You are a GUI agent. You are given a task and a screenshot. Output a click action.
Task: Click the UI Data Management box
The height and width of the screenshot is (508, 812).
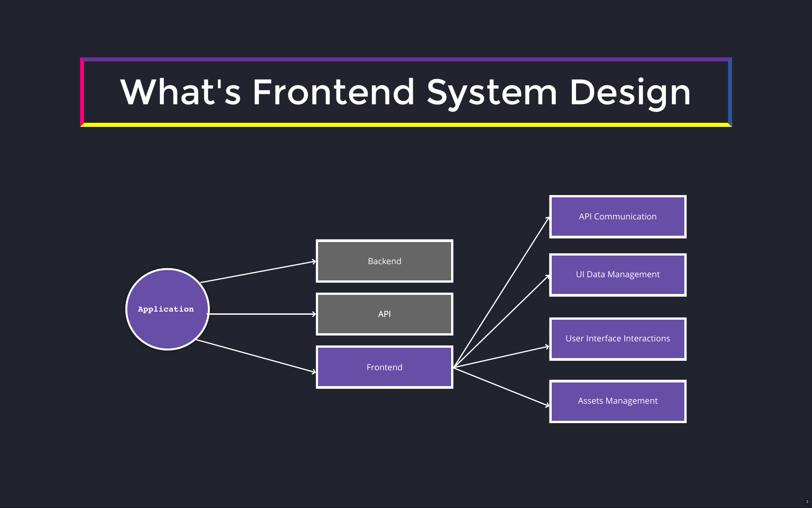[618, 275]
